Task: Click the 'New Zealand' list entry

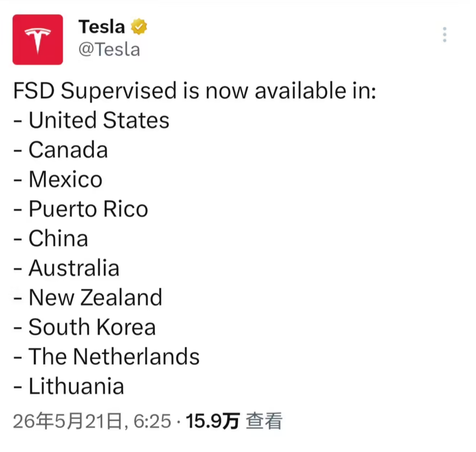Action: click(88, 297)
